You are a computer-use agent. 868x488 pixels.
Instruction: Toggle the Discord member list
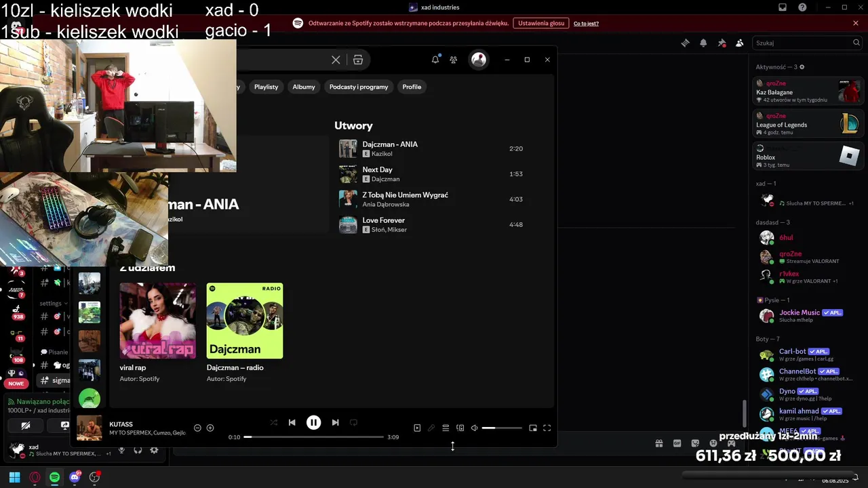(740, 43)
